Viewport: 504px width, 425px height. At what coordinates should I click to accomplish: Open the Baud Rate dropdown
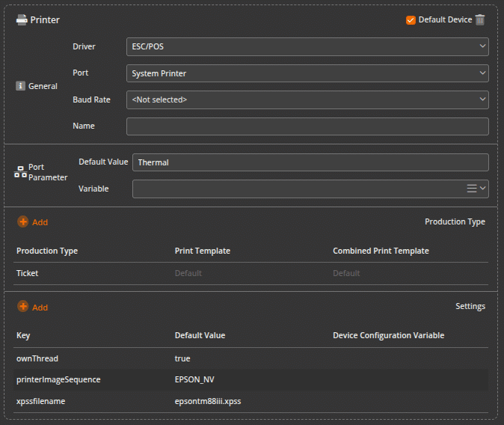pyautogui.click(x=307, y=100)
